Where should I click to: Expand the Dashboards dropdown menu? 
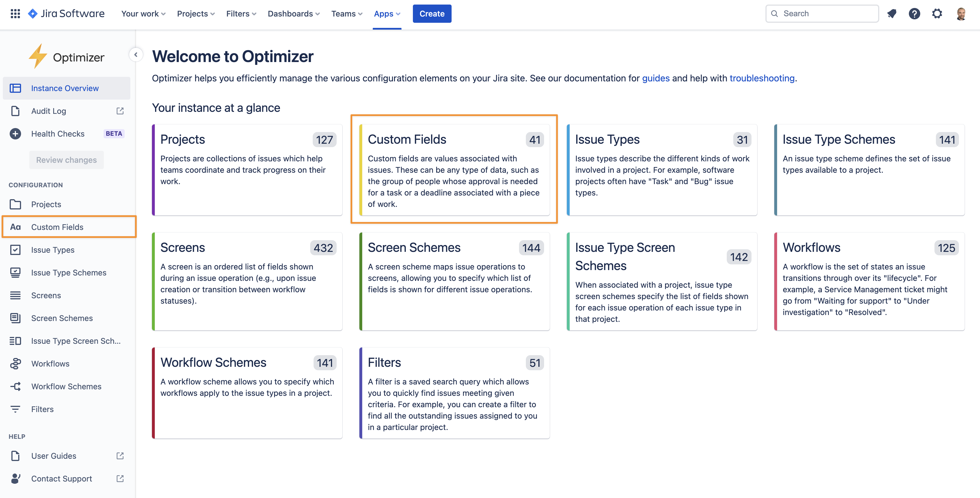293,14
